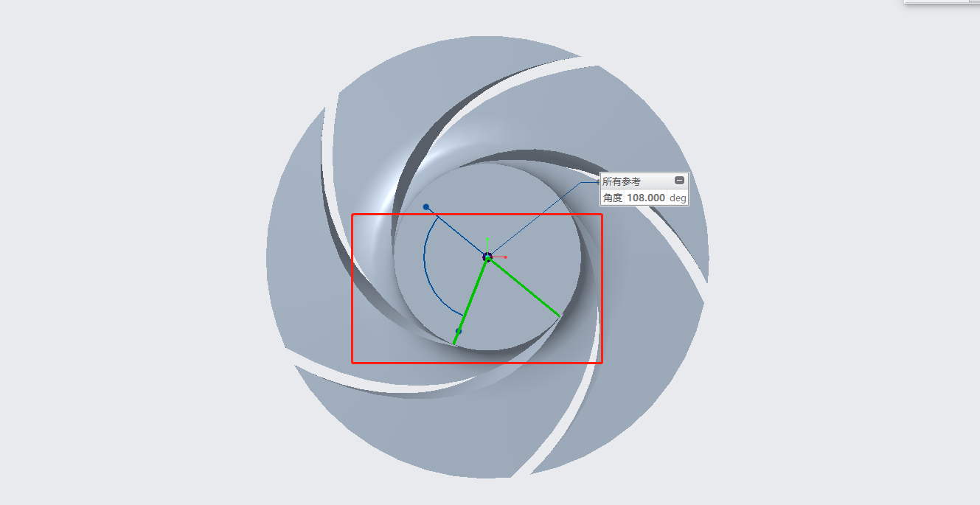Viewport: 980px width, 505px height.
Task: Click the 108.000 angle value field
Action: tap(646, 198)
